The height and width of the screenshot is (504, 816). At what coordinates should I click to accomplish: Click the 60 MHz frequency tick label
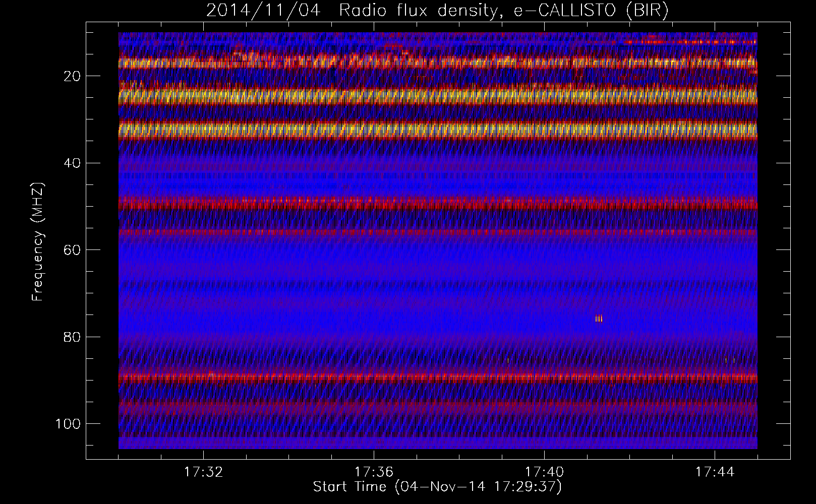(x=73, y=250)
